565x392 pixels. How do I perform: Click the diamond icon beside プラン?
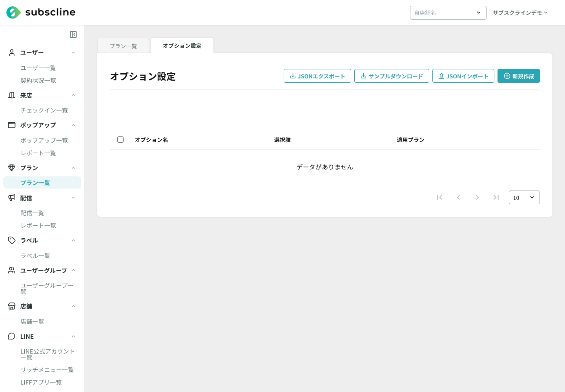12,168
